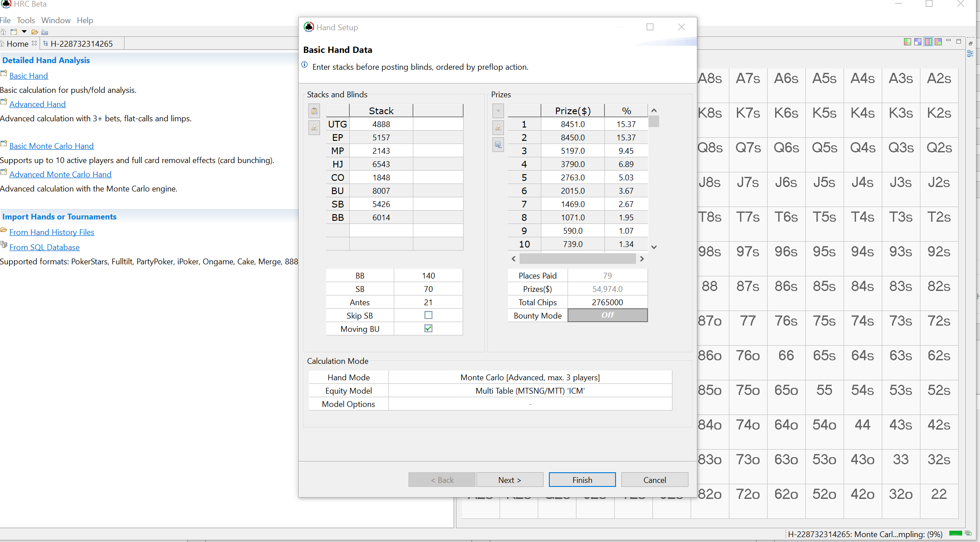Enable the Skip SB checkbox
Image resolution: width=980 pixels, height=542 pixels.
click(x=428, y=315)
